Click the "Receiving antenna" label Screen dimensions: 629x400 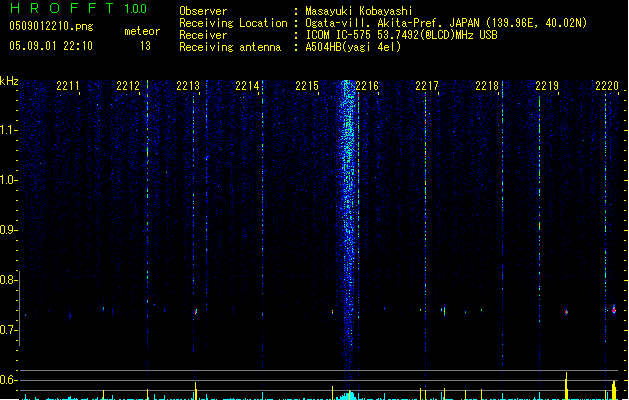tap(230, 47)
